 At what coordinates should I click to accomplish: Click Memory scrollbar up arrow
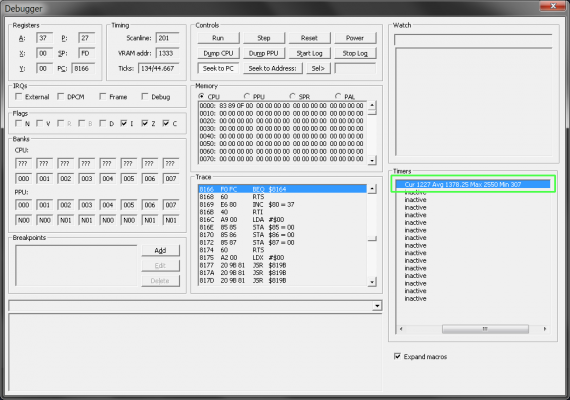(x=372, y=105)
